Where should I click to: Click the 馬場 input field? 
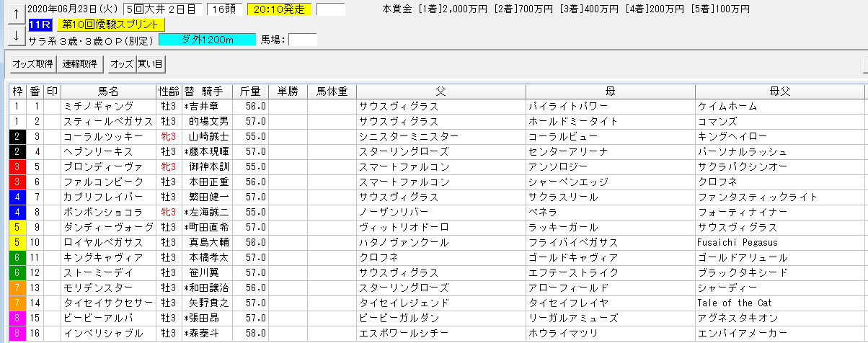[302, 39]
